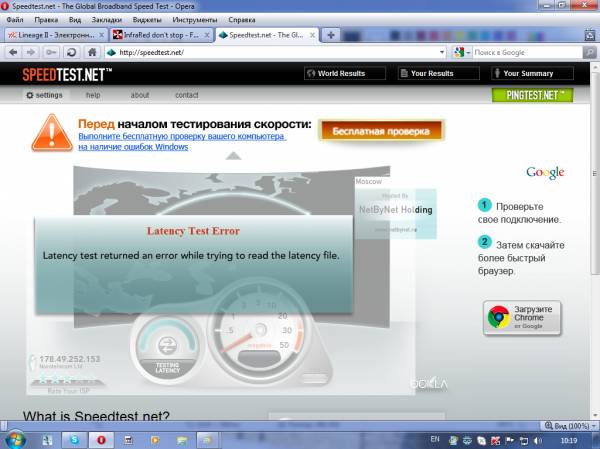Open Skype from the taskbar
The image size is (600, 449).
(x=75, y=440)
